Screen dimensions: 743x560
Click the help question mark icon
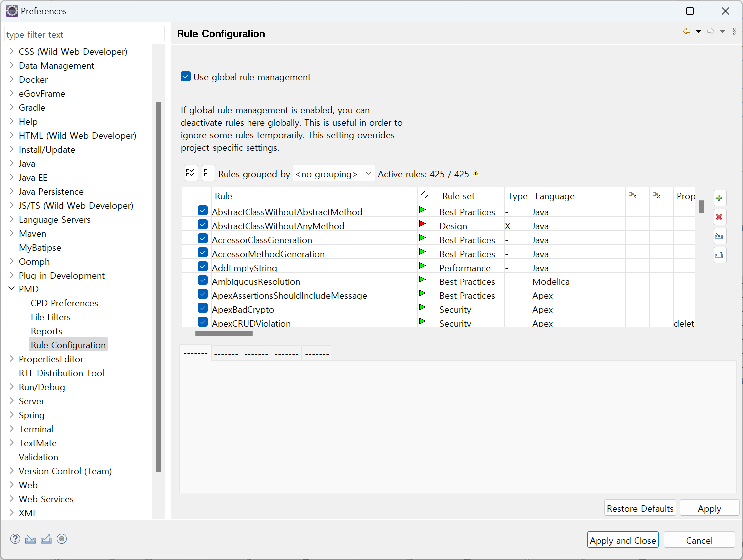(x=15, y=539)
